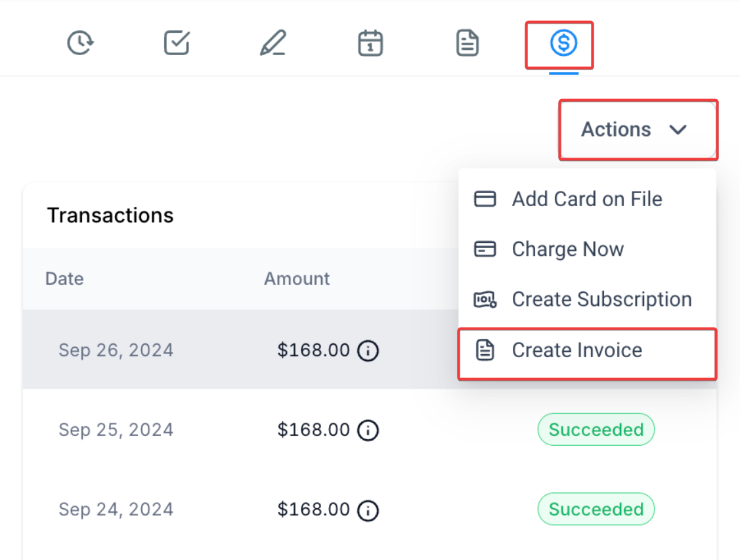Click info icon for Sep 25 transaction

368,431
